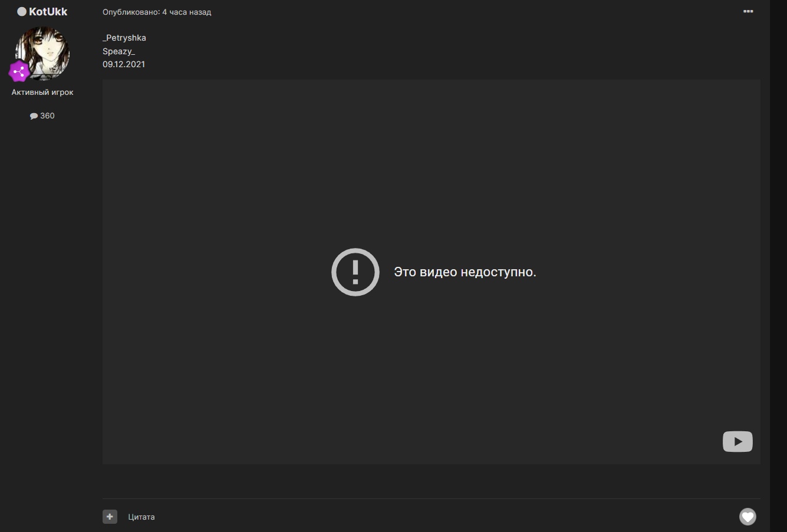
Task: Click the _Petryshka nickname in the post
Action: (124, 38)
